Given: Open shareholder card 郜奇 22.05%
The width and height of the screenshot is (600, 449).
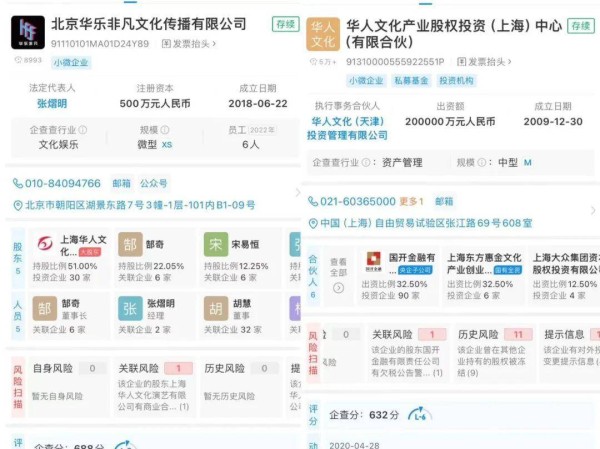Looking at the screenshot, I should (155, 258).
